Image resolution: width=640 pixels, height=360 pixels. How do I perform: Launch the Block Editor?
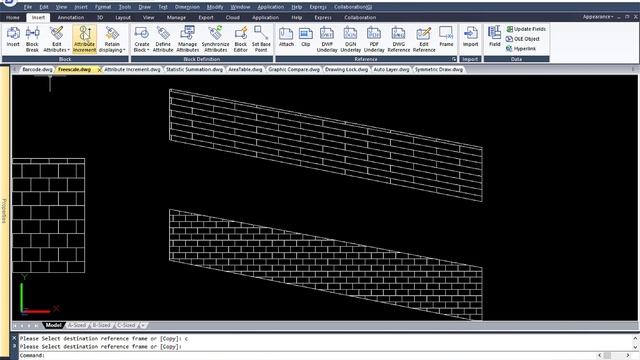click(241, 39)
